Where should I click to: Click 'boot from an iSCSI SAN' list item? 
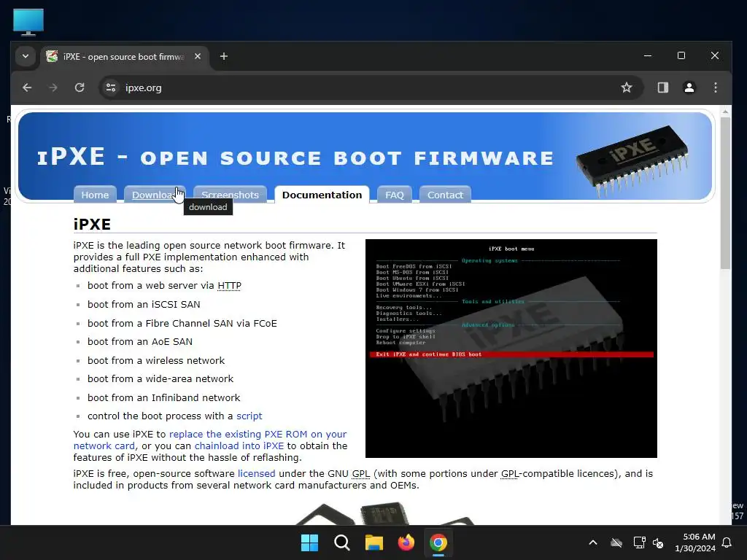144,304
